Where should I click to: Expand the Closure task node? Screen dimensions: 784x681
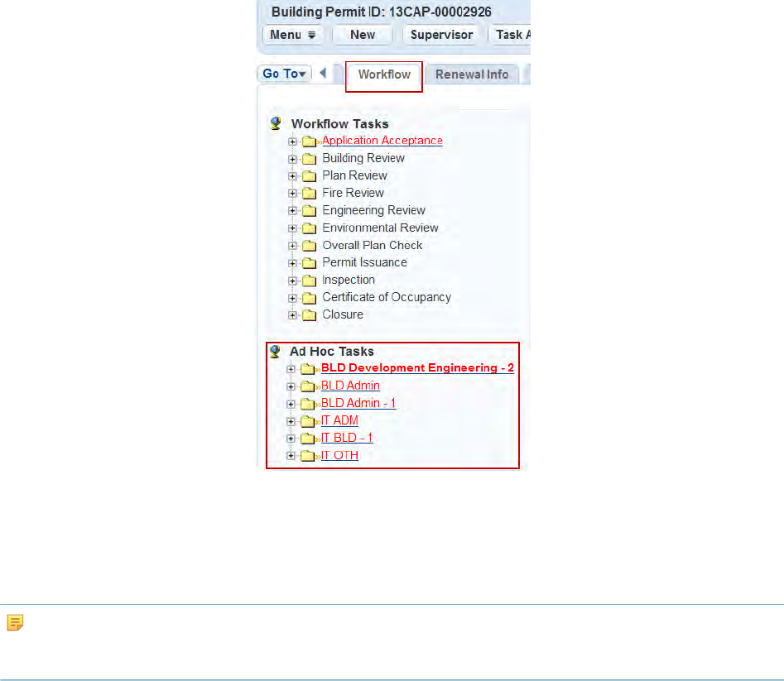coord(292,315)
